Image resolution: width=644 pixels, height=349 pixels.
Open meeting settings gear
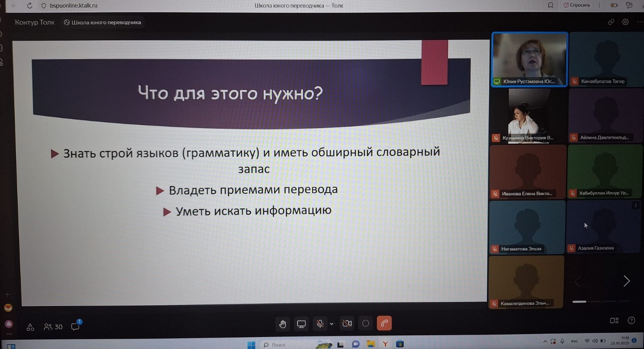click(625, 22)
